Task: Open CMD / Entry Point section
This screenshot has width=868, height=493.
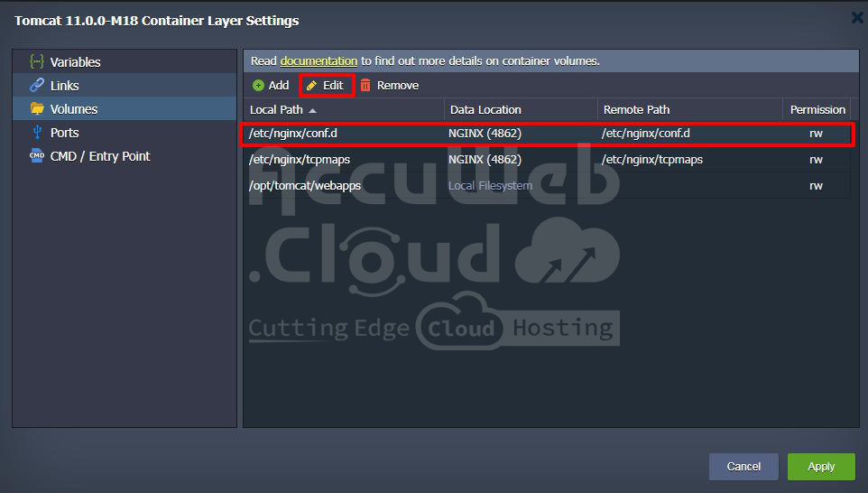Action: (x=125, y=156)
